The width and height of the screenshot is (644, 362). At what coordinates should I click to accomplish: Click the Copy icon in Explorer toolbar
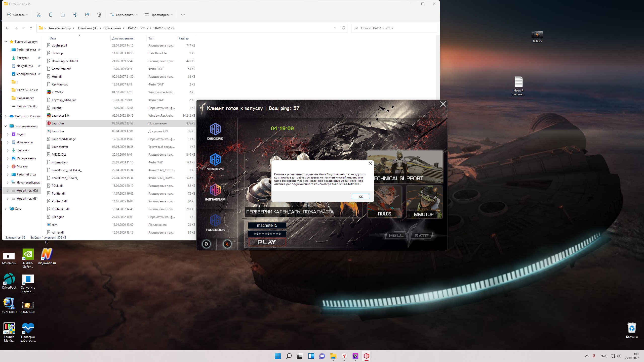pyautogui.click(x=51, y=15)
